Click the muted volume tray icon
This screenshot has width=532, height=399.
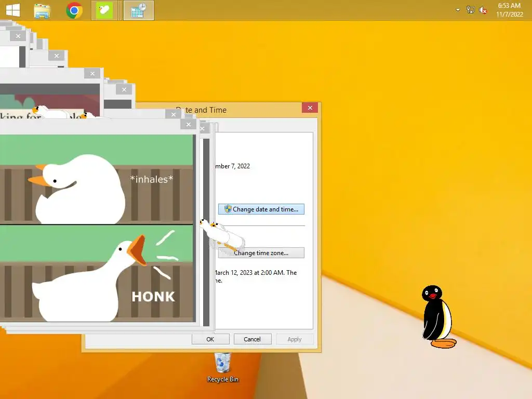[x=483, y=10]
